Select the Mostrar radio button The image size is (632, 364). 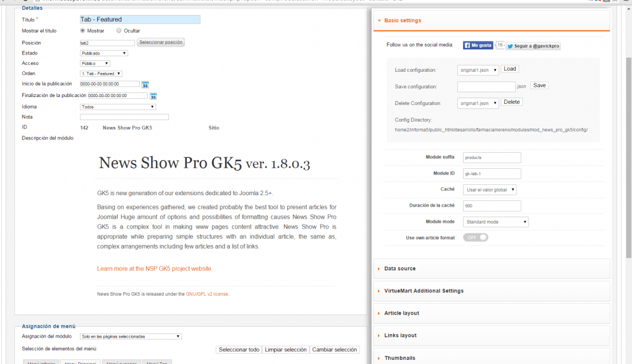(x=83, y=30)
